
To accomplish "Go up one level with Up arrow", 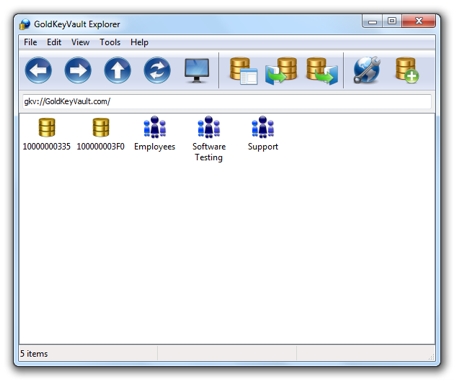I will 117,70.
